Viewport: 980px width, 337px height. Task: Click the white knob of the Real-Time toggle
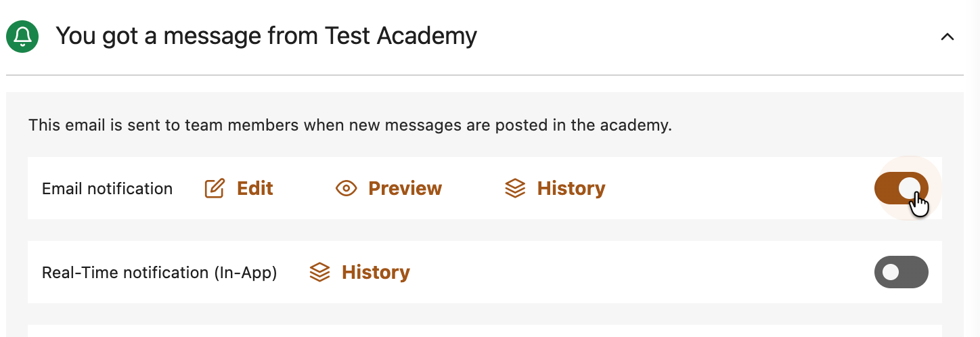[x=891, y=272]
